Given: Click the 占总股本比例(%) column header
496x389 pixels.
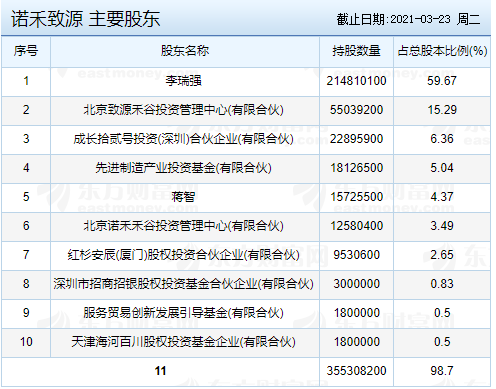Looking at the screenshot, I should 442,51.
